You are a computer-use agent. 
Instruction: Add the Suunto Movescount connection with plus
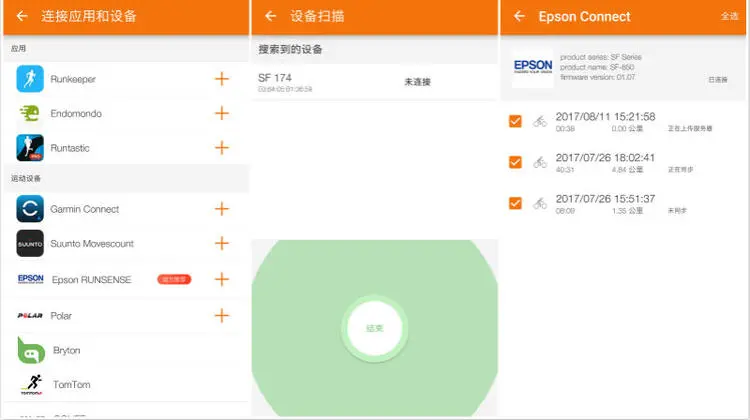pos(221,243)
